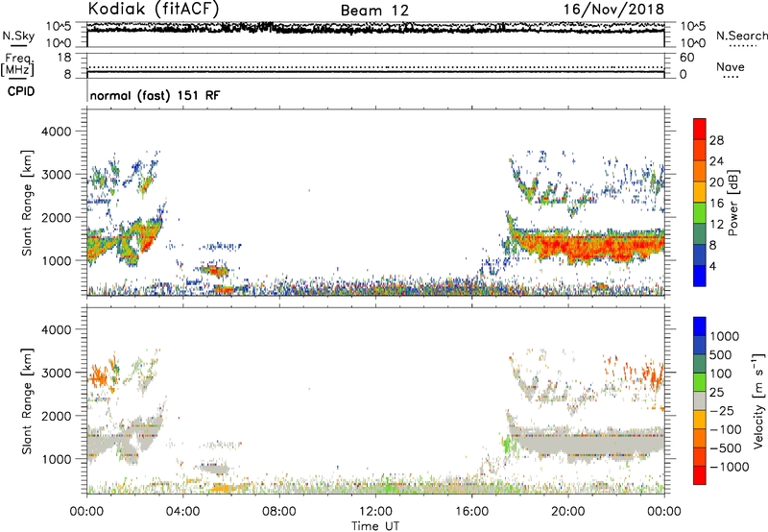768x532 pixels.
Task: Click the "500" tick on Velocity colorbar
Action: click(x=721, y=354)
